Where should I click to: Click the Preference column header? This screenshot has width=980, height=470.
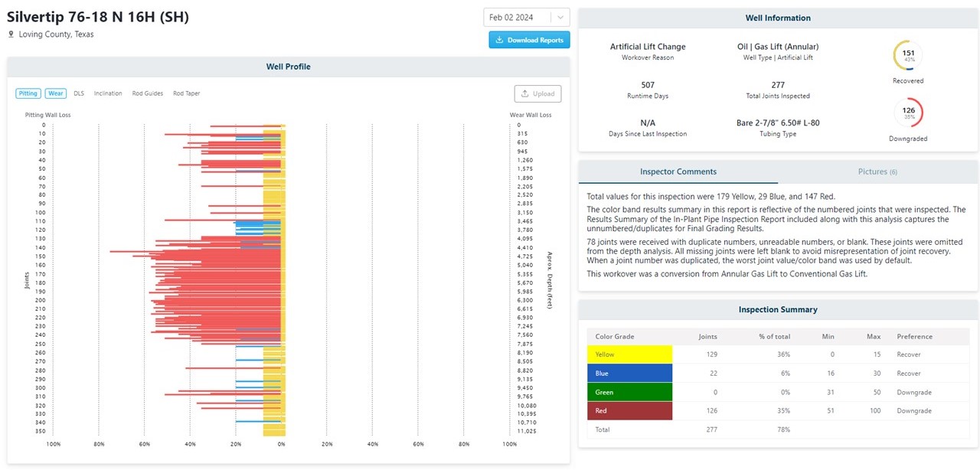pyautogui.click(x=915, y=337)
